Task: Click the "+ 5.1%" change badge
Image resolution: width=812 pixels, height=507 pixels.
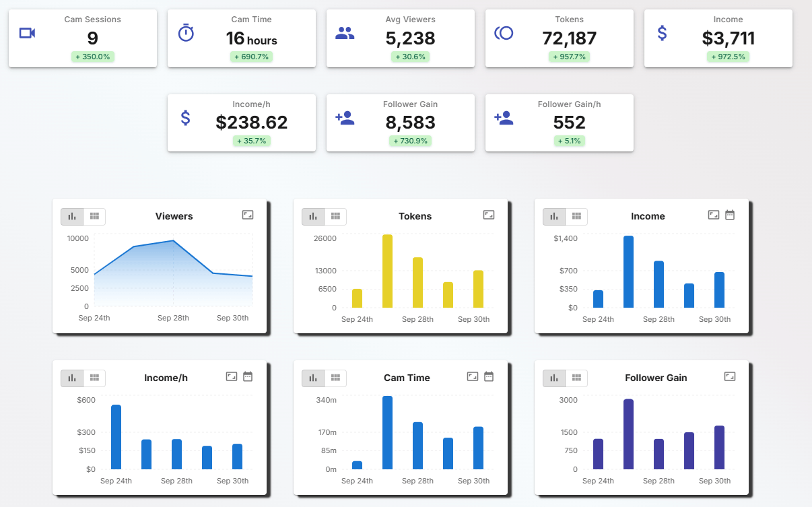Action: (x=570, y=141)
